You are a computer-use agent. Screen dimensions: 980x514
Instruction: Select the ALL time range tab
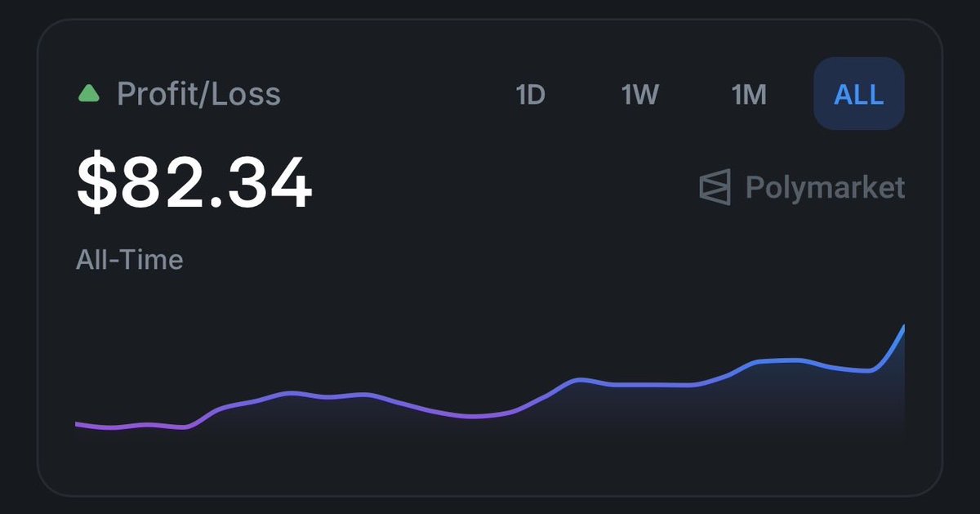tap(859, 94)
